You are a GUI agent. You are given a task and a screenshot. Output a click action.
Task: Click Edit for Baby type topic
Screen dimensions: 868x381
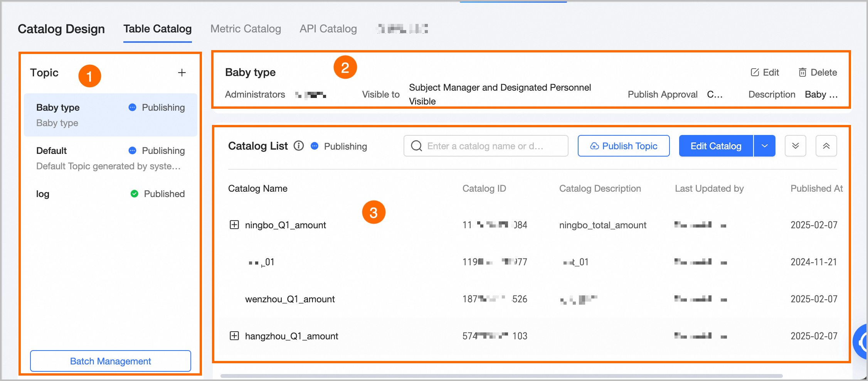765,72
